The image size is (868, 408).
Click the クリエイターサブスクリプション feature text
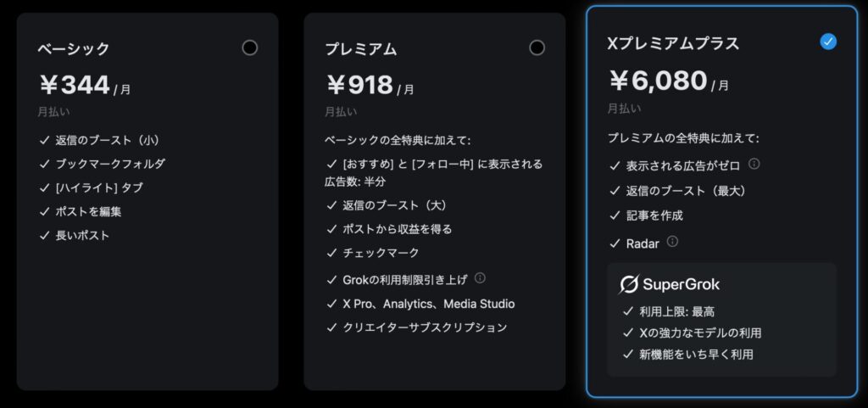(425, 327)
